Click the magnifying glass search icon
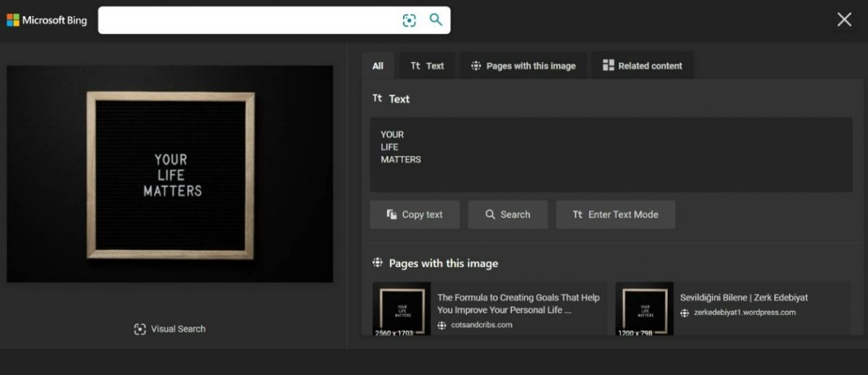Image resolution: width=868 pixels, height=375 pixels. [x=435, y=20]
